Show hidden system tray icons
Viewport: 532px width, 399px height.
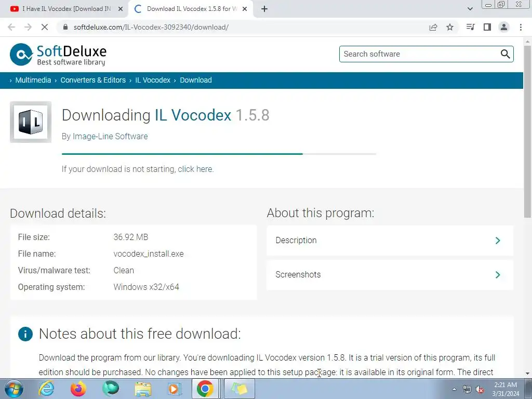point(454,390)
